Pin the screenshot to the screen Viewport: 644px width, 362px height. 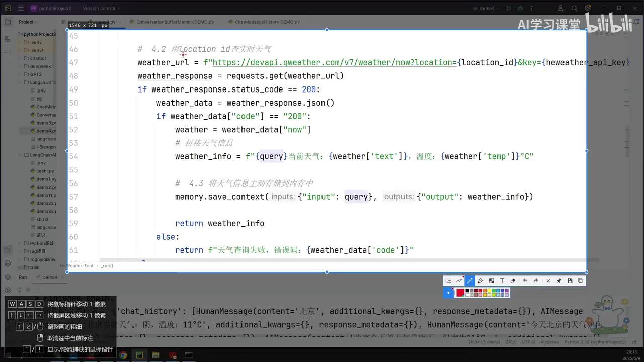559,281
